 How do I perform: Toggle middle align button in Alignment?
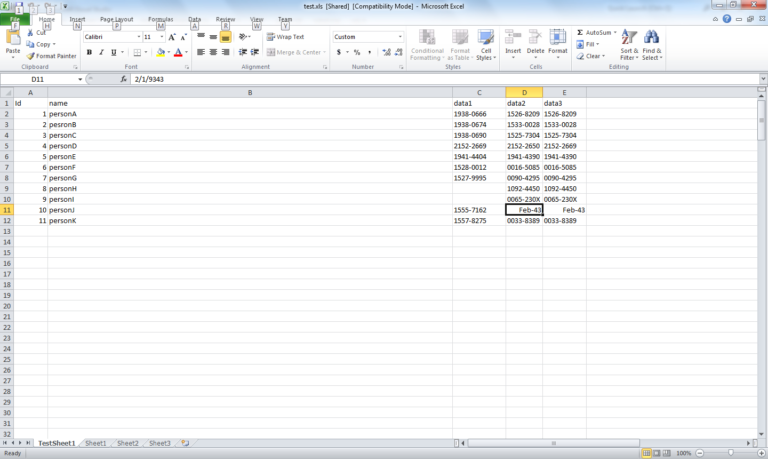tap(213, 37)
